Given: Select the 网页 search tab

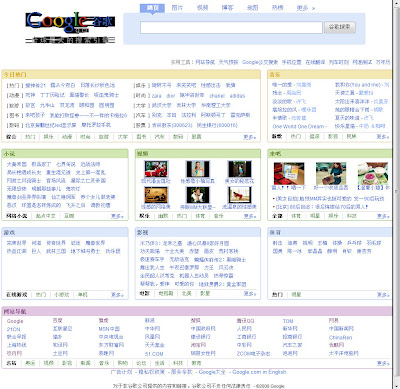Looking at the screenshot, I should pos(152,8).
